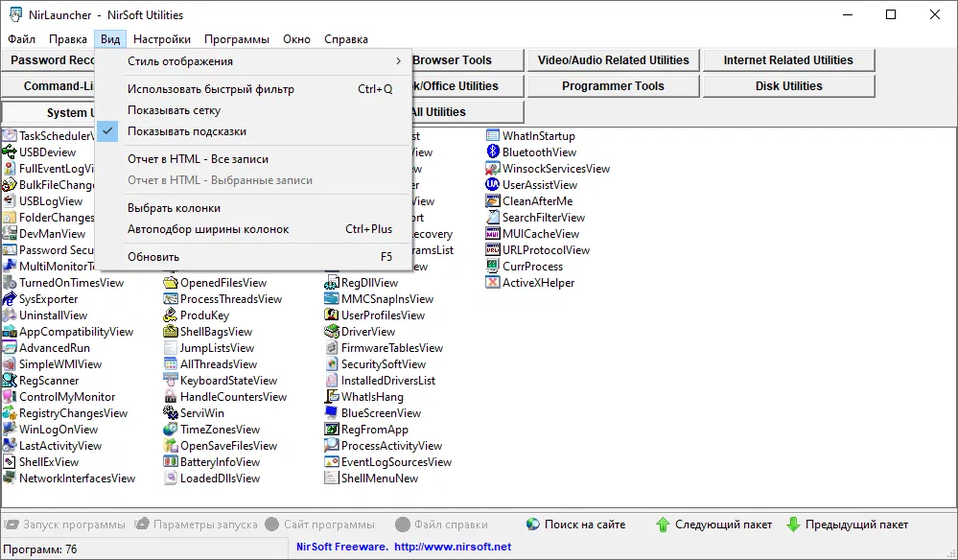The image size is (958, 560).
Task: Enable the 'Показывать сетку' option
Action: click(253, 110)
